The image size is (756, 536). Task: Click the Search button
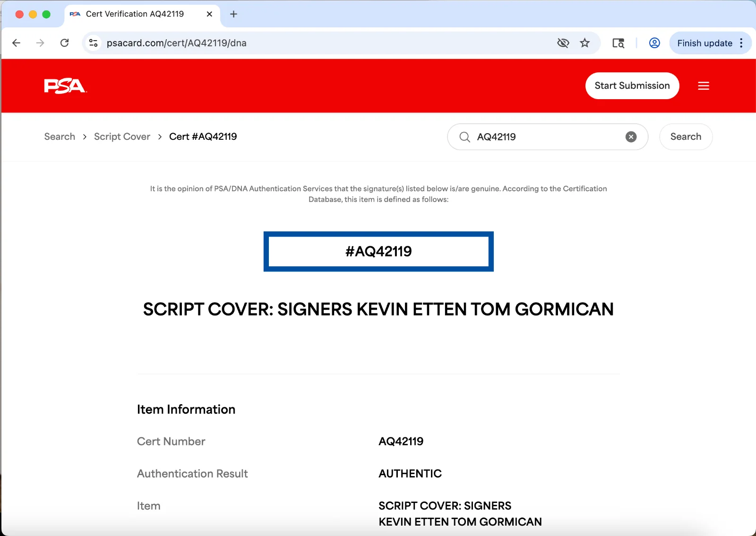point(686,136)
